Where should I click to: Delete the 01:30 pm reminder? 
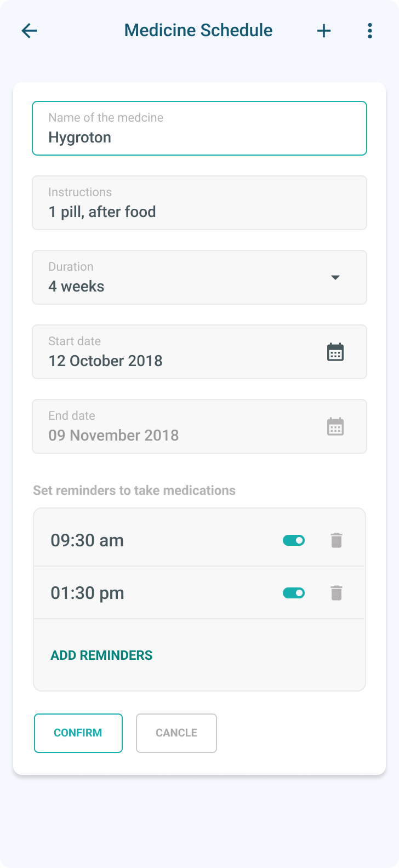click(x=337, y=593)
